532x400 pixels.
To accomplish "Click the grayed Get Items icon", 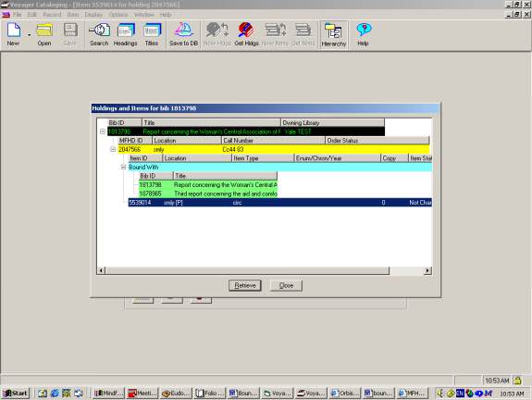I will point(303,30).
